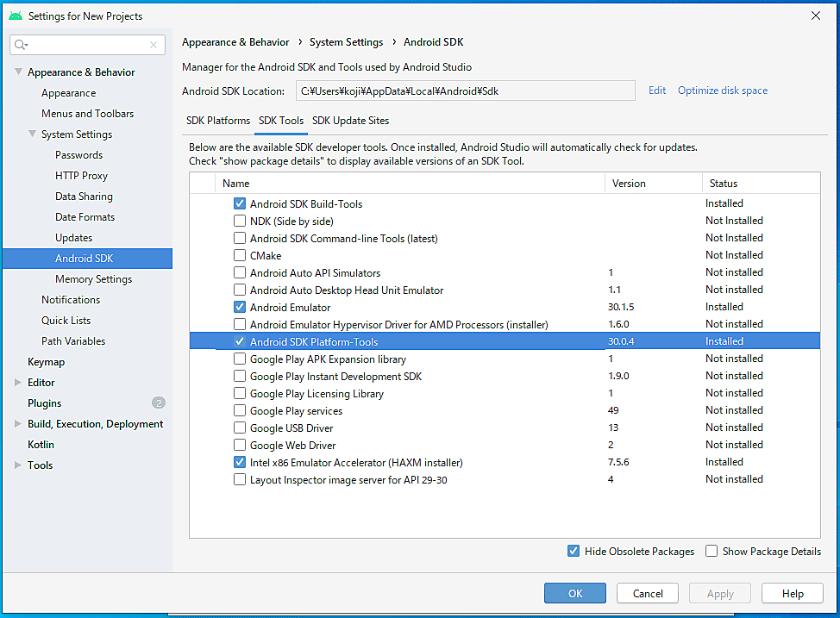Screen dimensions: 840x618
Task: Click the Android SDK Location path field
Action: click(464, 91)
